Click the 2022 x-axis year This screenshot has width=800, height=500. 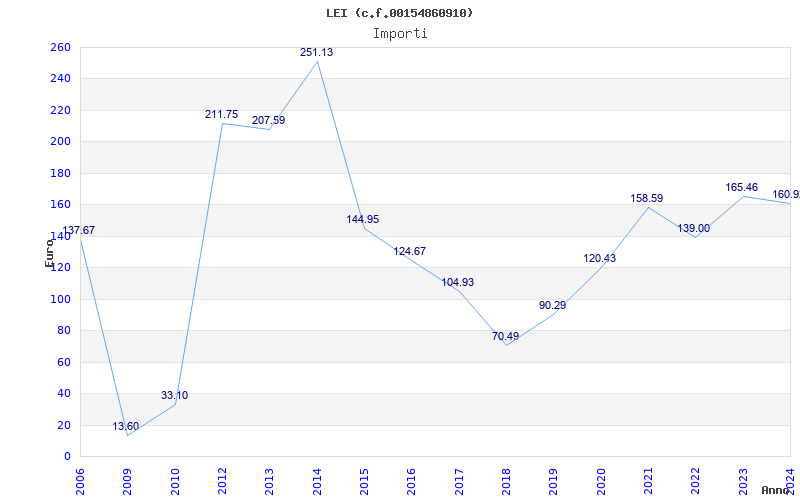pyautogui.click(x=696, y=481)
